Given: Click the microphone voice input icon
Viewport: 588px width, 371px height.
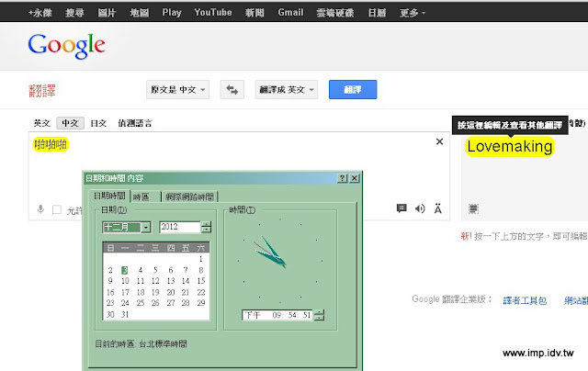Looking at the screenshot, I should [x=40, y=209].
